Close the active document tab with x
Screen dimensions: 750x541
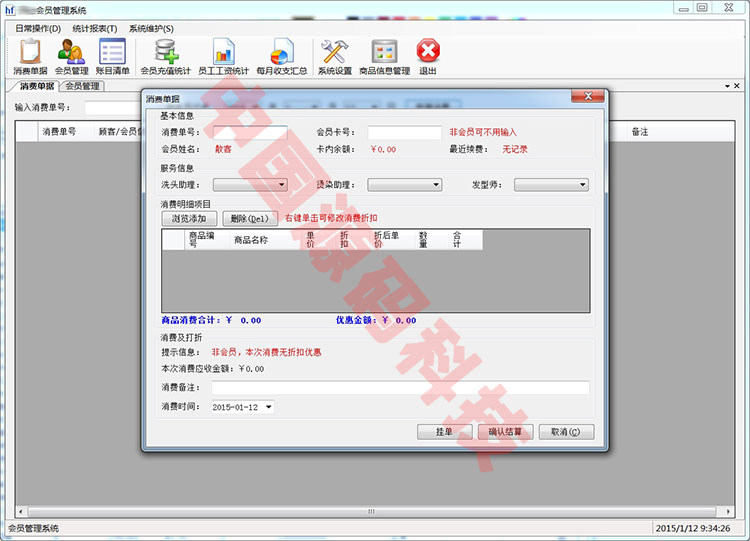(x=737, y=86)
